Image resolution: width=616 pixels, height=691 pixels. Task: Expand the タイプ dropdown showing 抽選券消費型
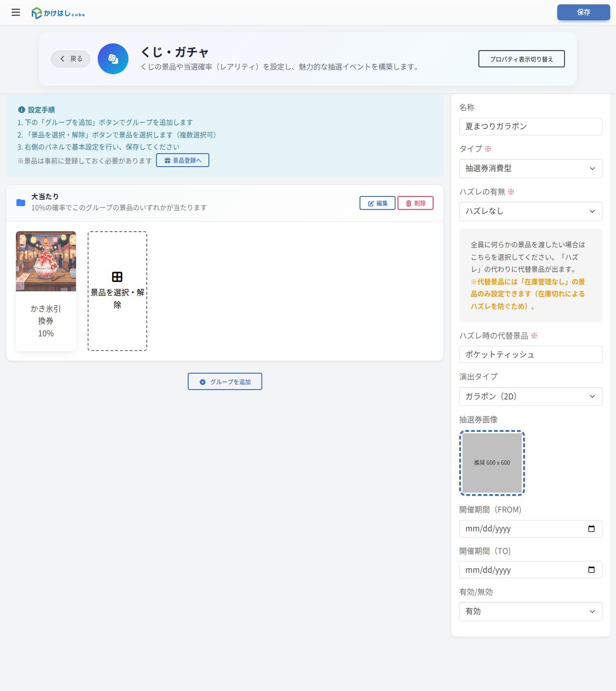pos(530,169)
